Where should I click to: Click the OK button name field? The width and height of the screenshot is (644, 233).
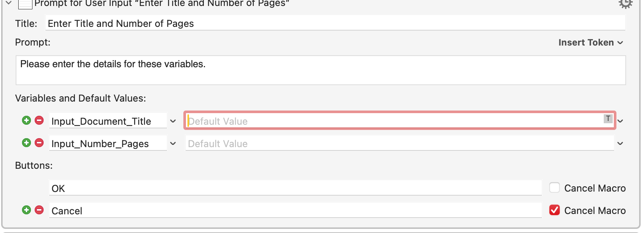click(295, 188)
